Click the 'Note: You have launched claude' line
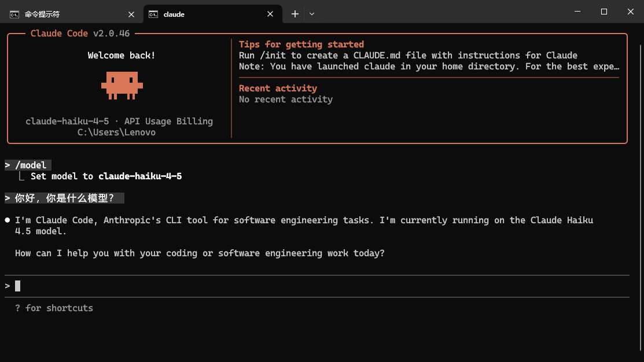 coord(429,67)
